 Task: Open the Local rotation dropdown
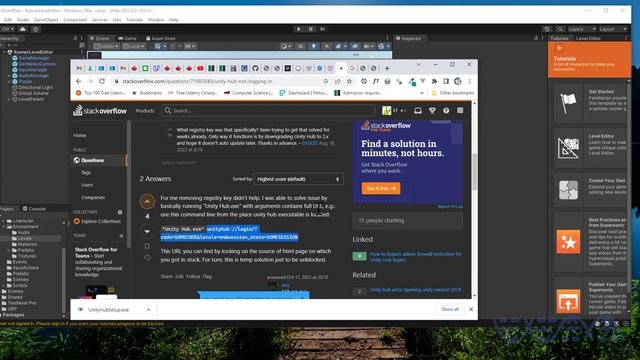[134, 46]
